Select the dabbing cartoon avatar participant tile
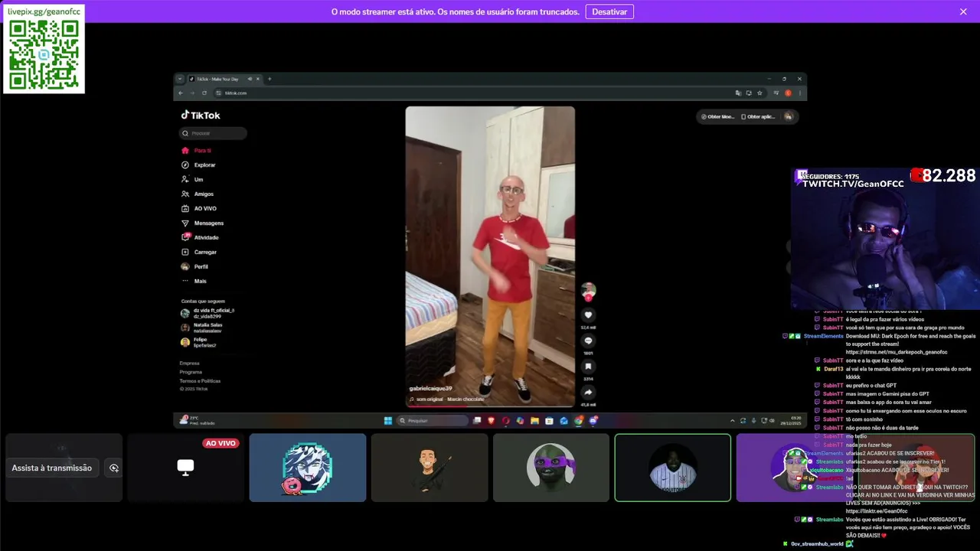The image size is (980, 551). pos(430,468)
